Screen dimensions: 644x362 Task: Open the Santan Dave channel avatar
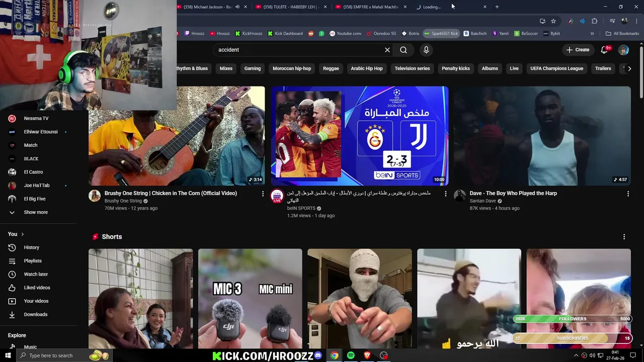(x=460, y=196)
